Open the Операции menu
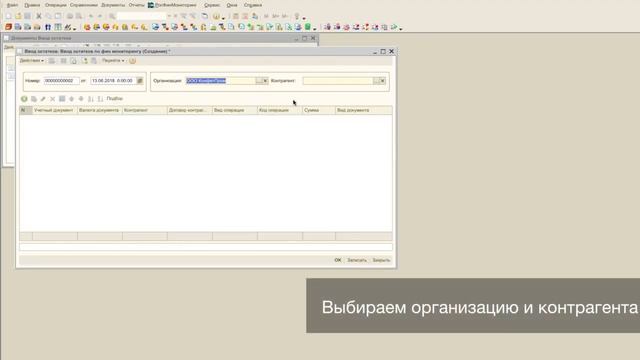The image size is (640, 360). click(x=56, y=5)
